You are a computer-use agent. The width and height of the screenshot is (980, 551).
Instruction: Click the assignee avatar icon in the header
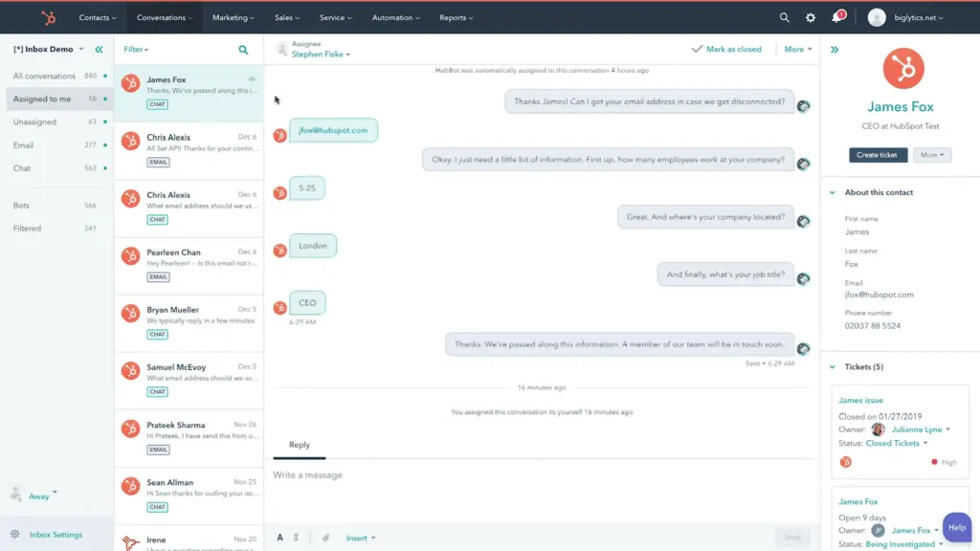(x=282, y=48)
